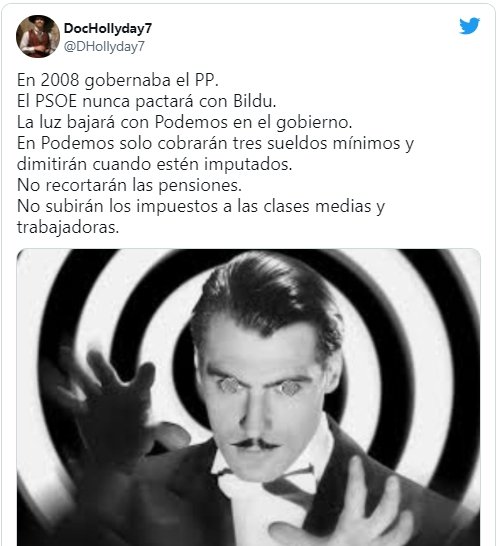Viewport: 498px width, 546px height.
Task: Select the line 'dimitirán cuando estén imputados.'
Action: [154, 164]
